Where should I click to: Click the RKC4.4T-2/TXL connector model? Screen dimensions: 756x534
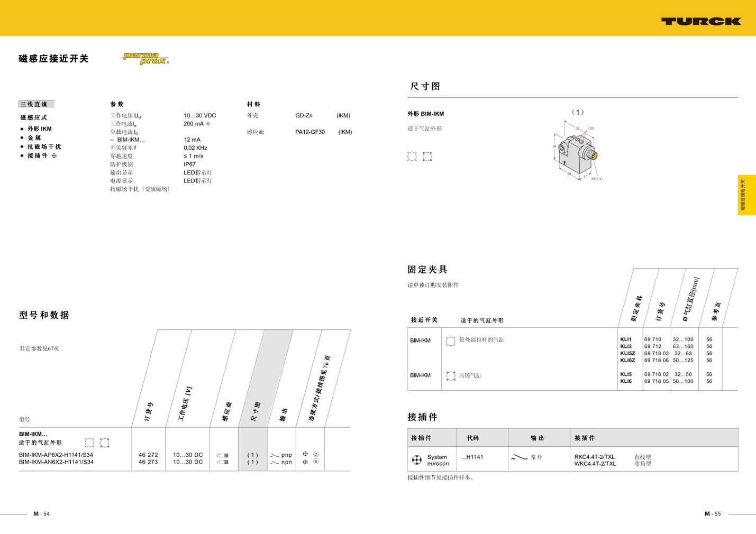click(x=594, y=457)
